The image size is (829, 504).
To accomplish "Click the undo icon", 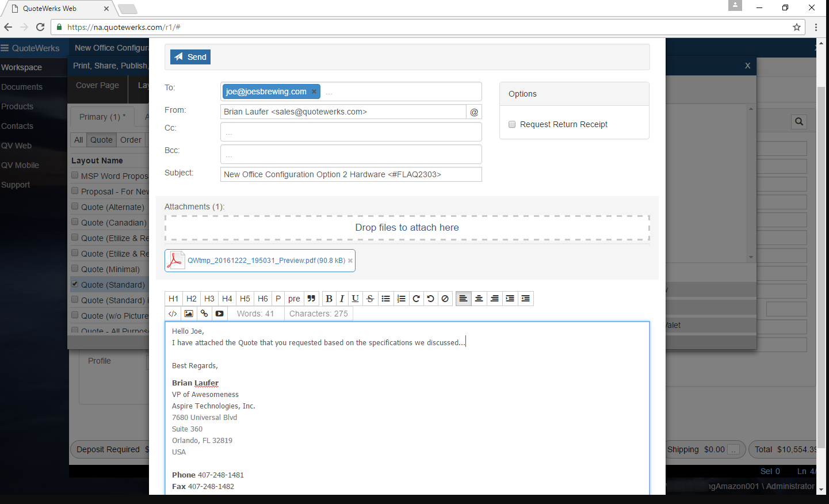I will (x=430, y=299).
